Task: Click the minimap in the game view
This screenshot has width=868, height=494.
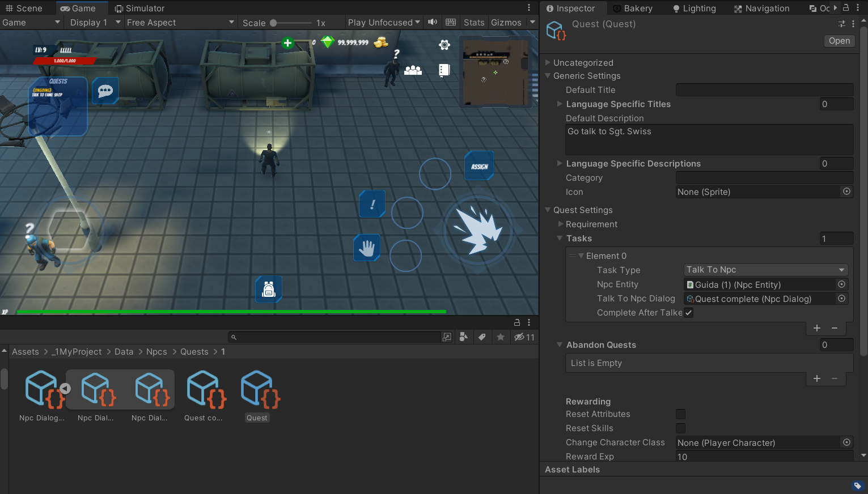Action: pyautogui.click(x=496, y=72)
